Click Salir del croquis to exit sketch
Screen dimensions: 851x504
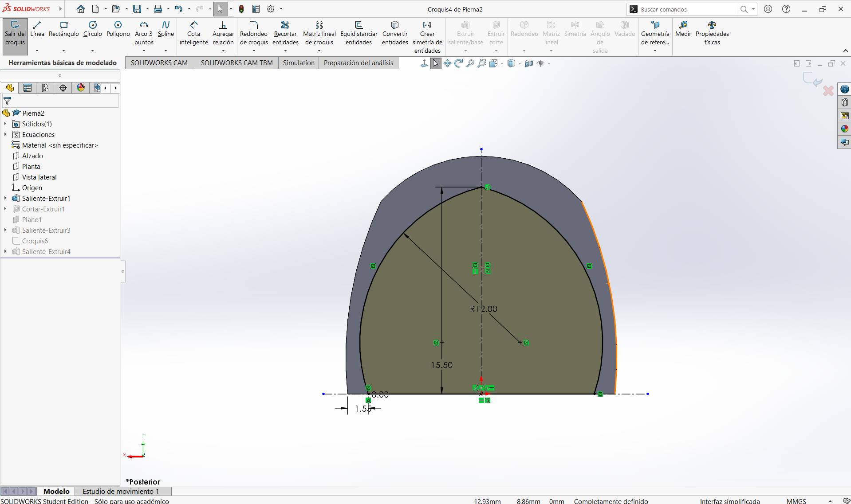15,33
